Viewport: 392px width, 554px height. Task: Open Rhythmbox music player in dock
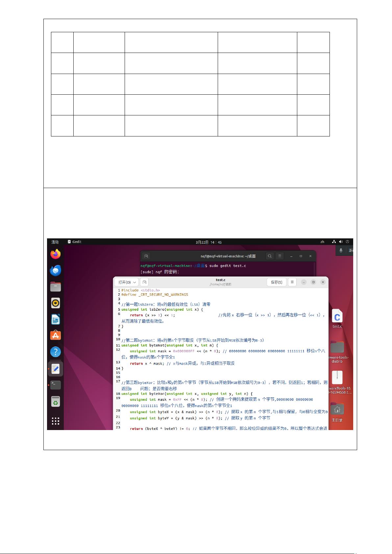[x=56, y=303]
